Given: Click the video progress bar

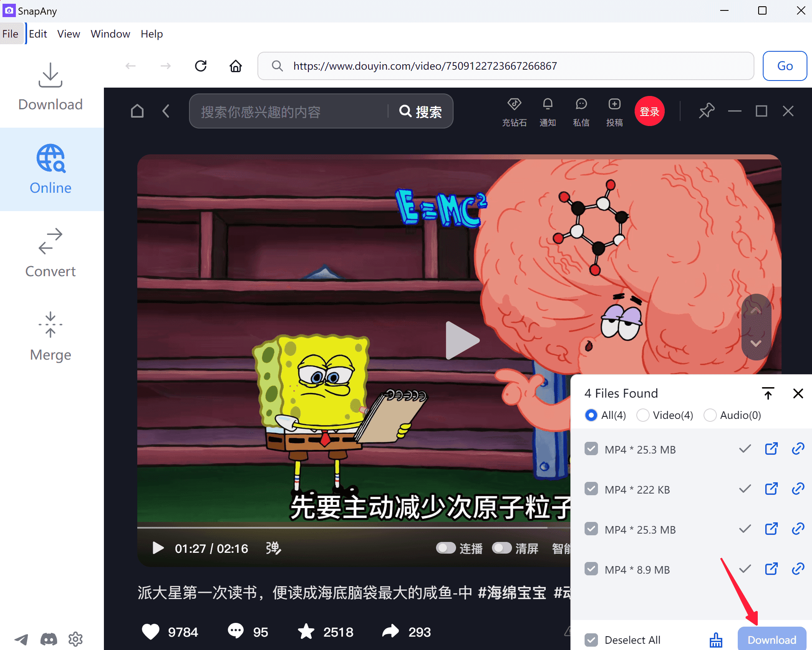Looking at the screenshot, I should point(354,528).
